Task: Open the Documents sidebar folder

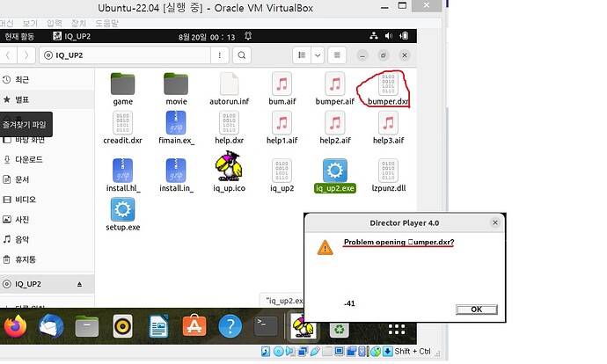Action: tap(47, 179)
